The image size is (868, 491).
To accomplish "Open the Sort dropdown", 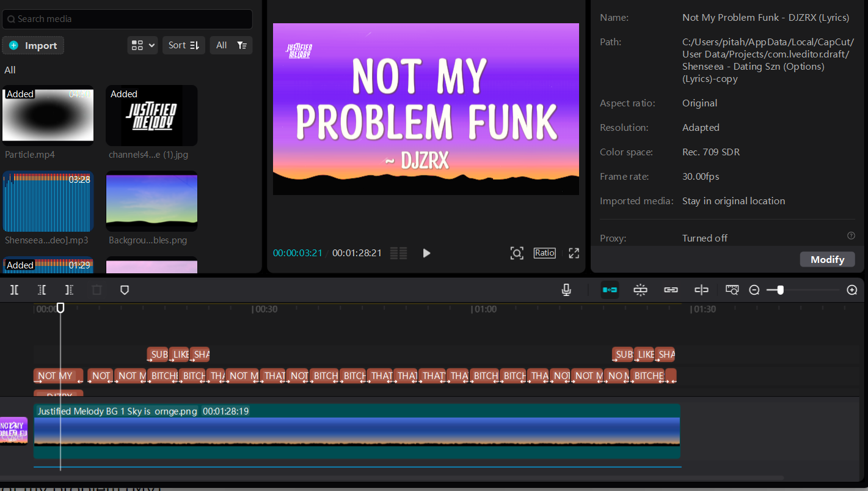I will pos(184,45).
